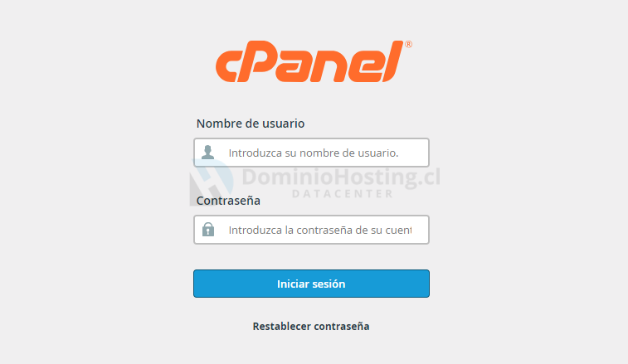Click the orange cPanel logo

click(314, 61)
